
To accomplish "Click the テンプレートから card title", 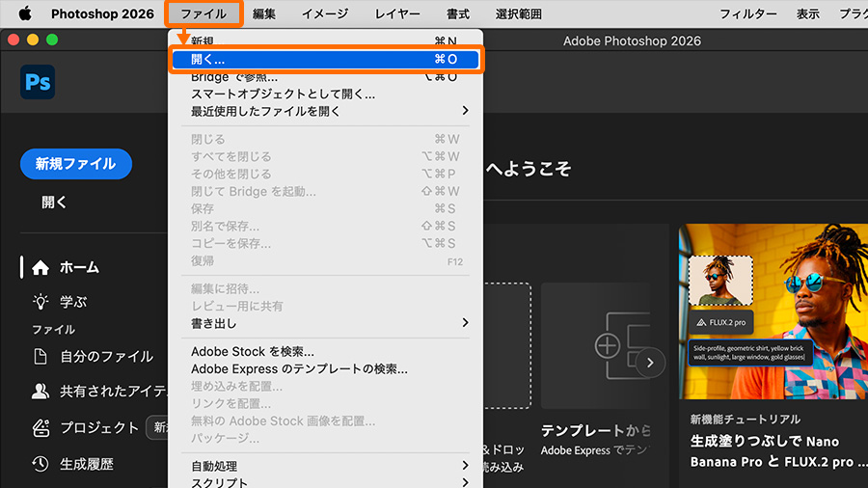I will 596,430.
